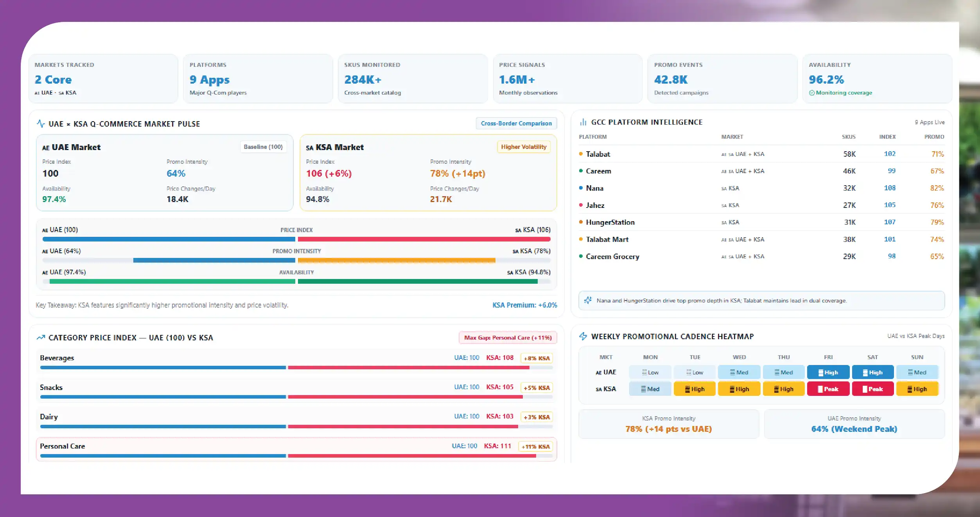
Task: Click the PLATFORM column header
Action: tap(592, 137)
